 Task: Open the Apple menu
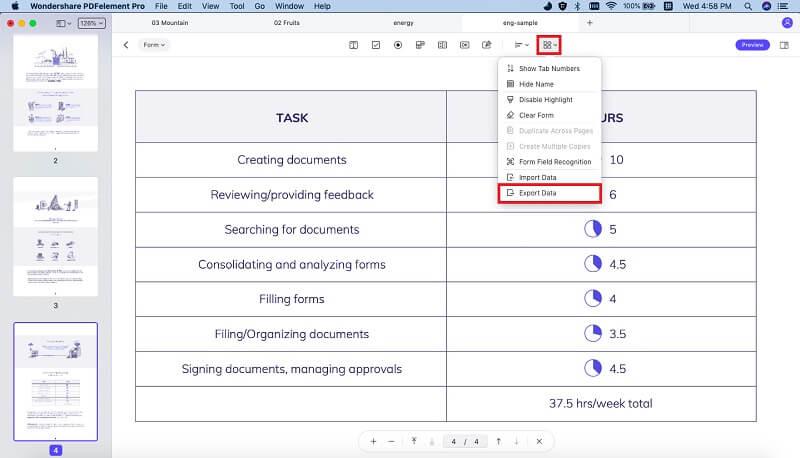[x=15, y=6]
